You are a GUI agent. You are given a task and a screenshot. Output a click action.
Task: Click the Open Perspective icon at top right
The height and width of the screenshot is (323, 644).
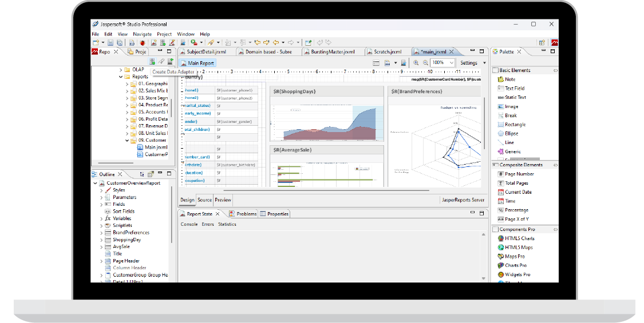pos(542,43)
